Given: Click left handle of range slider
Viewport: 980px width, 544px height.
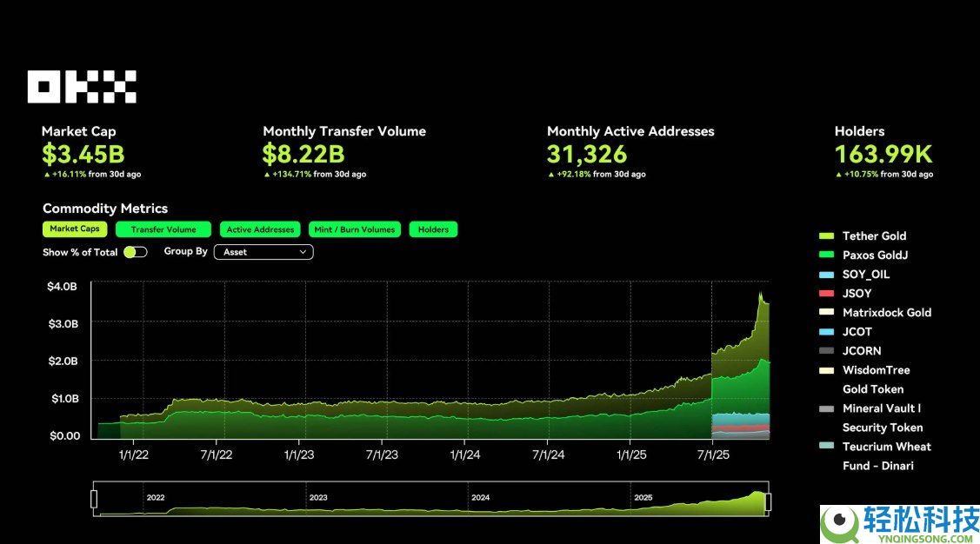Looking at the screenshot, I should 94,499.
